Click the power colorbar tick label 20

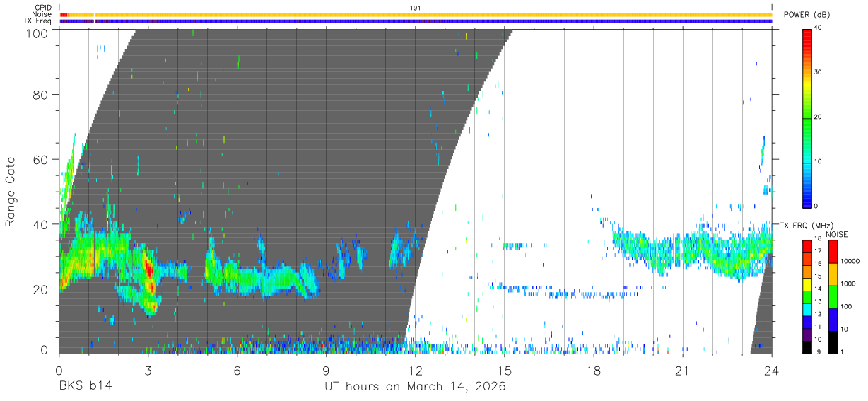click(x=819, y=117)
